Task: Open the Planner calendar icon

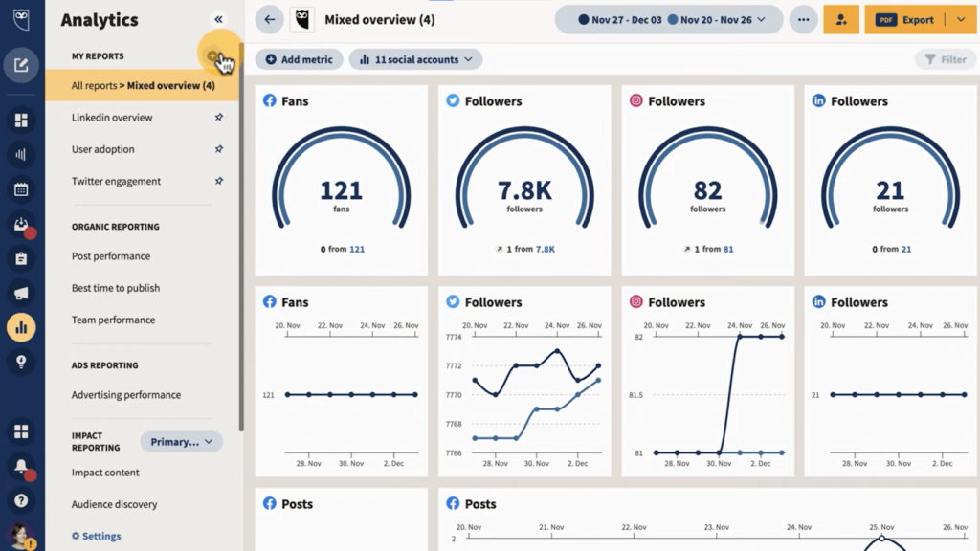Action: [21, 189]
